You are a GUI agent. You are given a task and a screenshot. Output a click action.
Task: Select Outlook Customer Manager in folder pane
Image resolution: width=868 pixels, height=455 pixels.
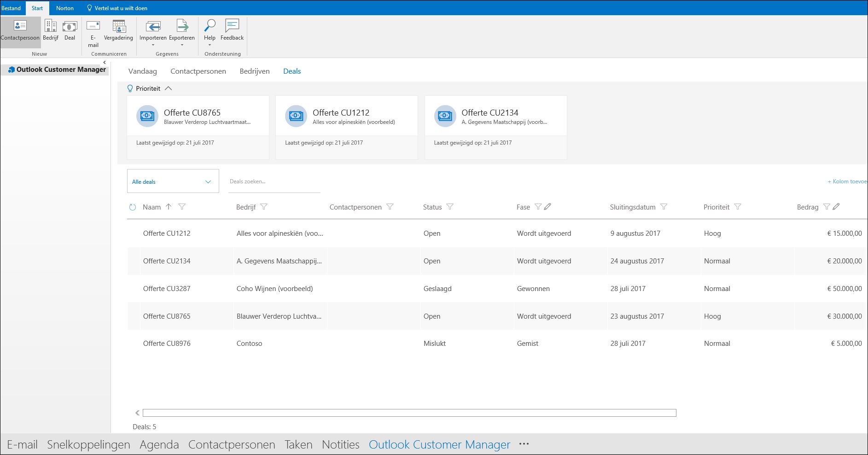57,70
